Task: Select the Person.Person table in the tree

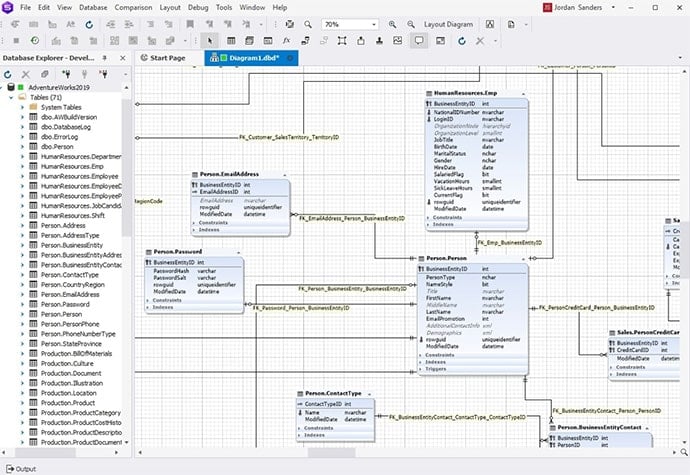Action: tap(61, 314)
